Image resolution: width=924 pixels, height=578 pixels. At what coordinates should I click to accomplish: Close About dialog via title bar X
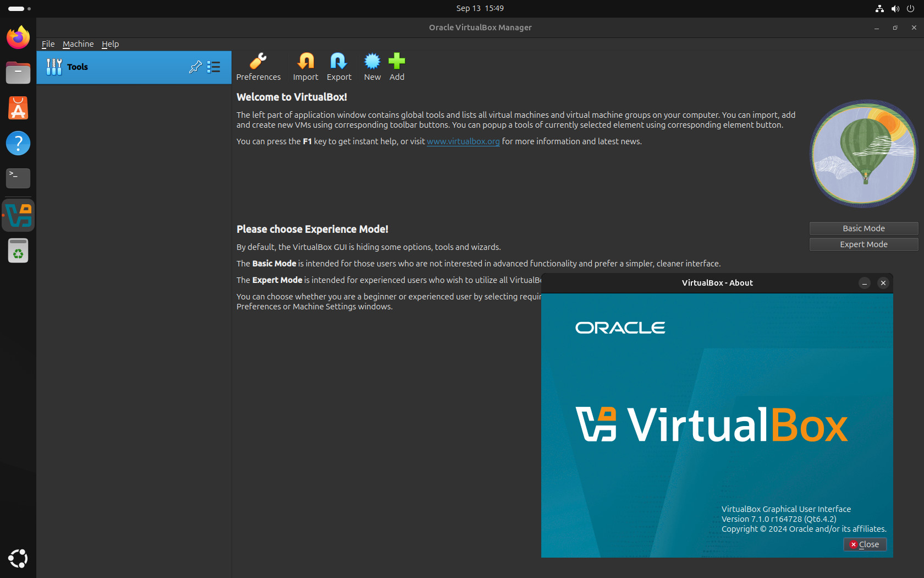click(x=883, y=283)
